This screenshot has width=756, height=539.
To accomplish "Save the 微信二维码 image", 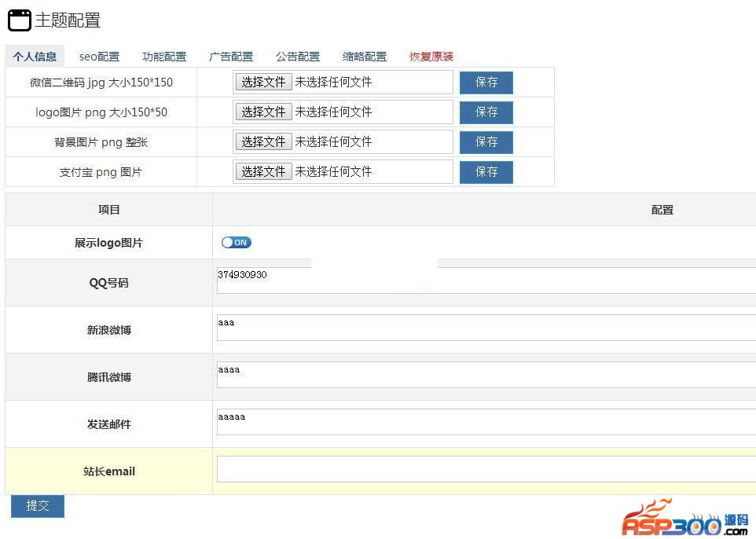I will point(486,82).
